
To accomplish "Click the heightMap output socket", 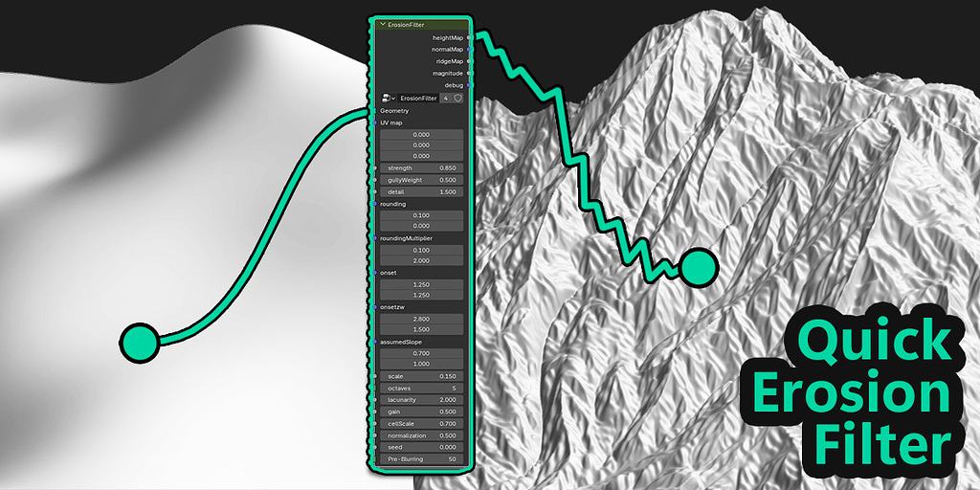I will click(469, 38).
